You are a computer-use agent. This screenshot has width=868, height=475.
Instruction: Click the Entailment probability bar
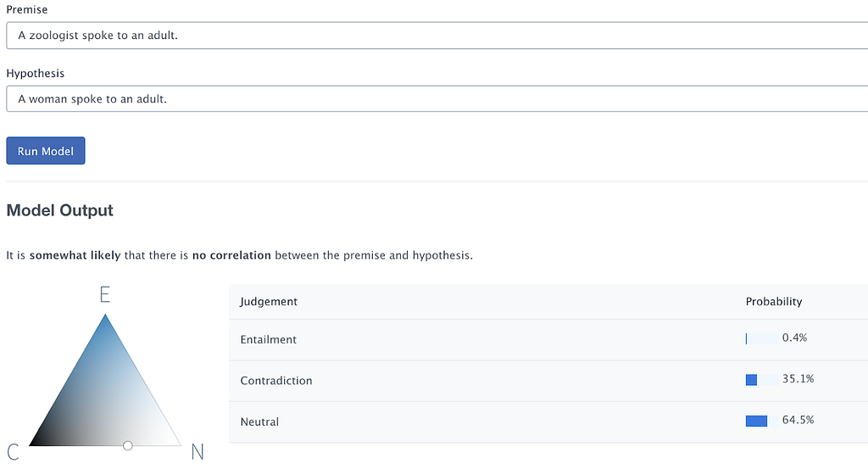pyautogui.click(x=762, y=338)
